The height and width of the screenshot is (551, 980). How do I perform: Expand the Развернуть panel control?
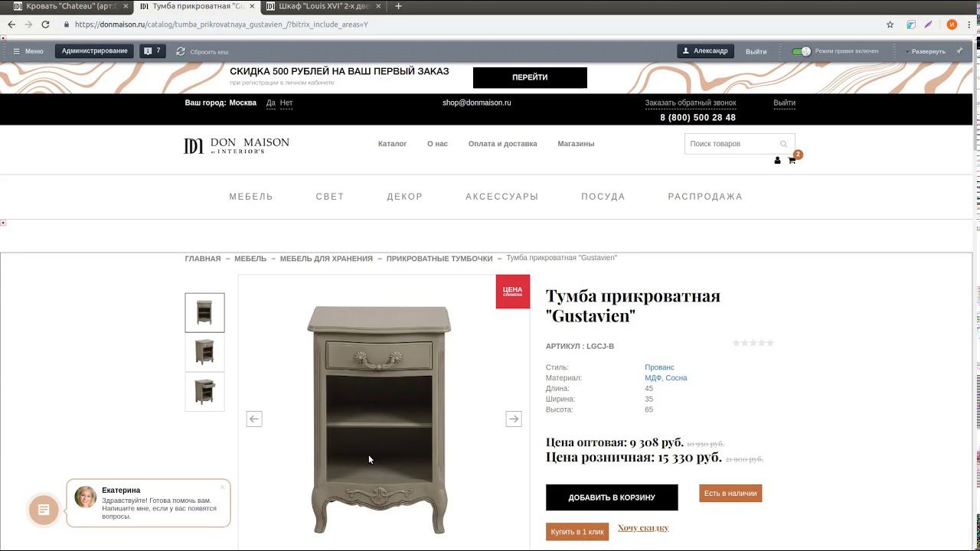pos(926,51)
